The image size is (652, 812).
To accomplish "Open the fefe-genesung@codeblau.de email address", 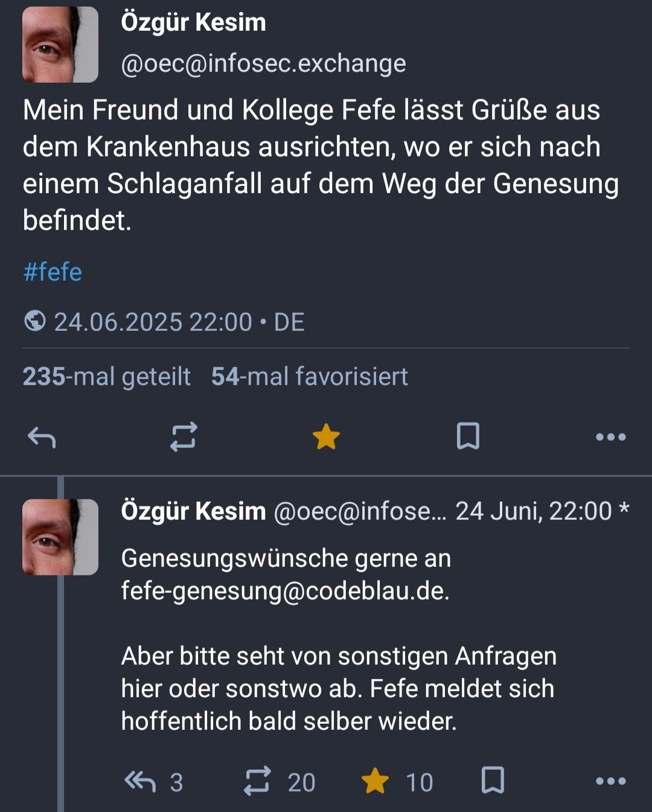I will [x=285, y=590].
